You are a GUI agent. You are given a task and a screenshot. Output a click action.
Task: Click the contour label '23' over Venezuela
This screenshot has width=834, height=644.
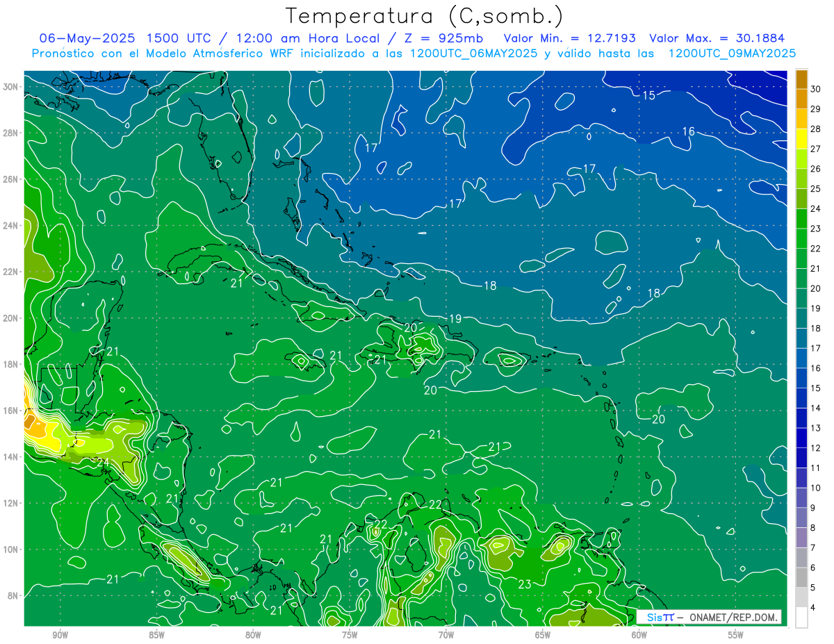tap(525, 584)
